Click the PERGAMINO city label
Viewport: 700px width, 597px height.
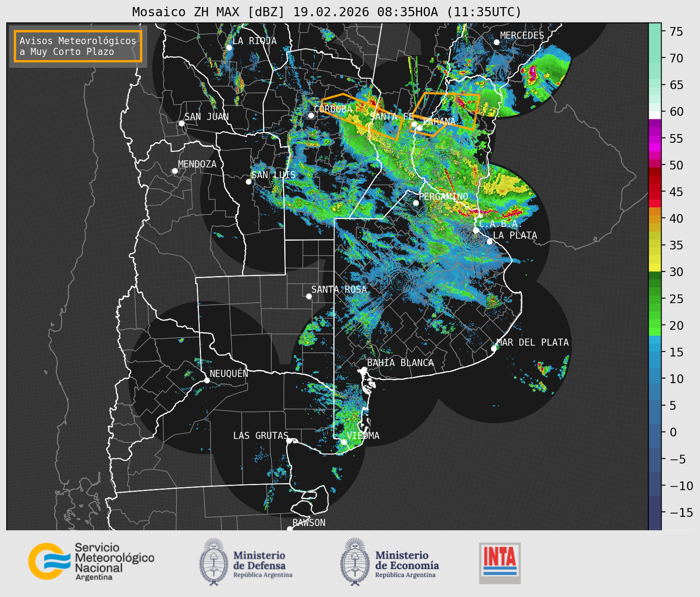pos(443,196)
